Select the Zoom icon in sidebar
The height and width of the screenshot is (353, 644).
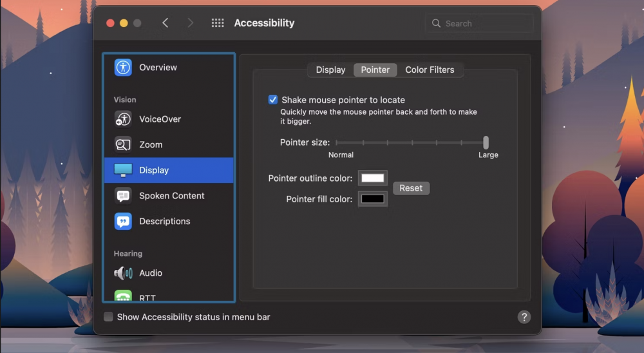[123, 145]
